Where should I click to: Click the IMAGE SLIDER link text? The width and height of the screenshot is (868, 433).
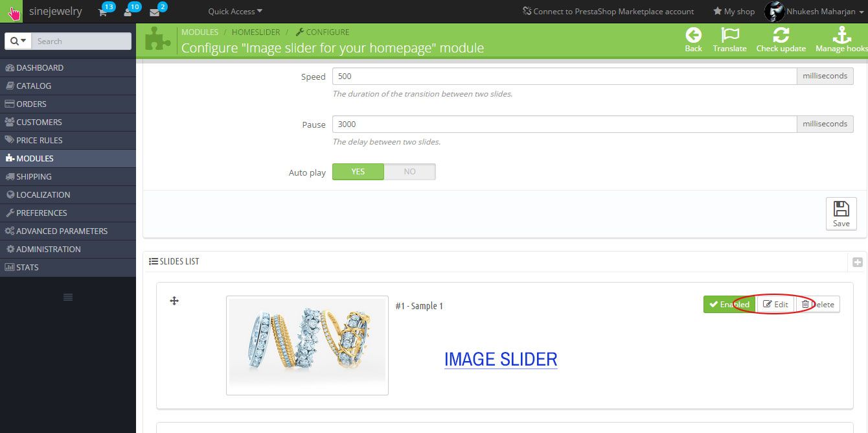click(501, 359)
